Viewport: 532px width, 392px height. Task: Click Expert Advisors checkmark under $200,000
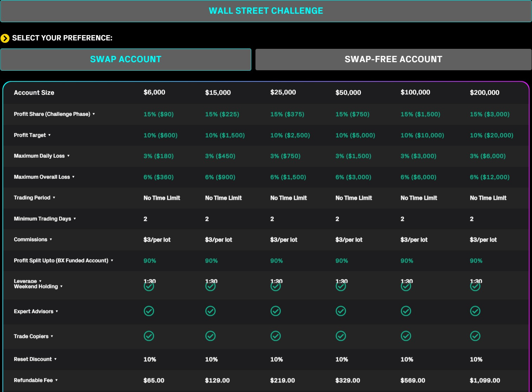tap(475, 311)
